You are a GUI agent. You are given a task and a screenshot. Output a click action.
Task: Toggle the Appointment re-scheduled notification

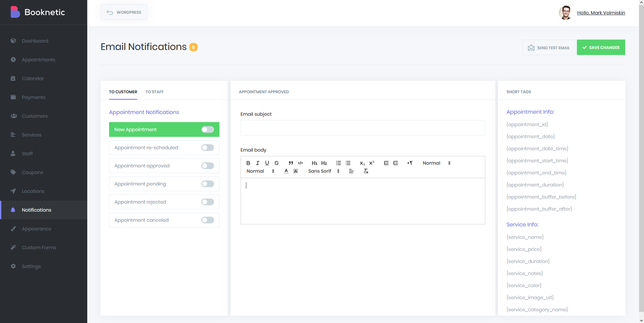(x=207, y=148)
